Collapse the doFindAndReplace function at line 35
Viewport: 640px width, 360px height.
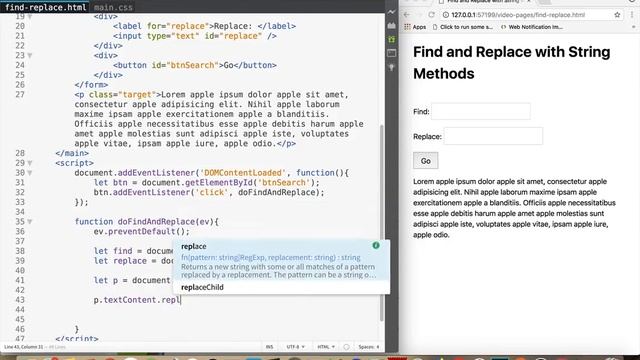[x=30, y=222]
